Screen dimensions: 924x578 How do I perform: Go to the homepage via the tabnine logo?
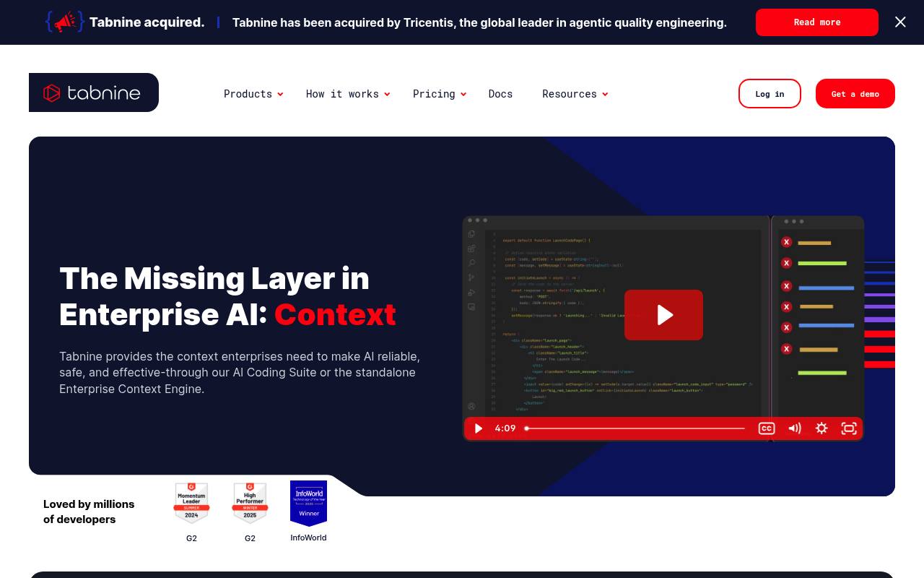[94, 92]
